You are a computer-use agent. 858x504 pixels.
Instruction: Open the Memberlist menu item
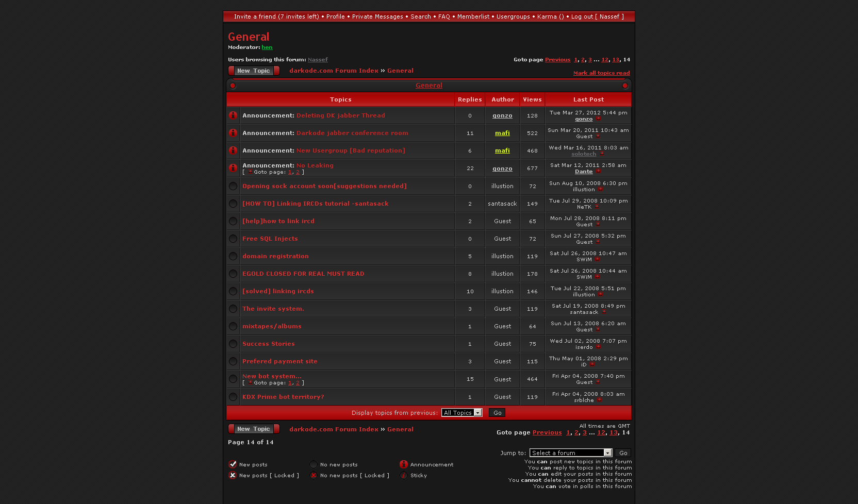pos(473,16)
